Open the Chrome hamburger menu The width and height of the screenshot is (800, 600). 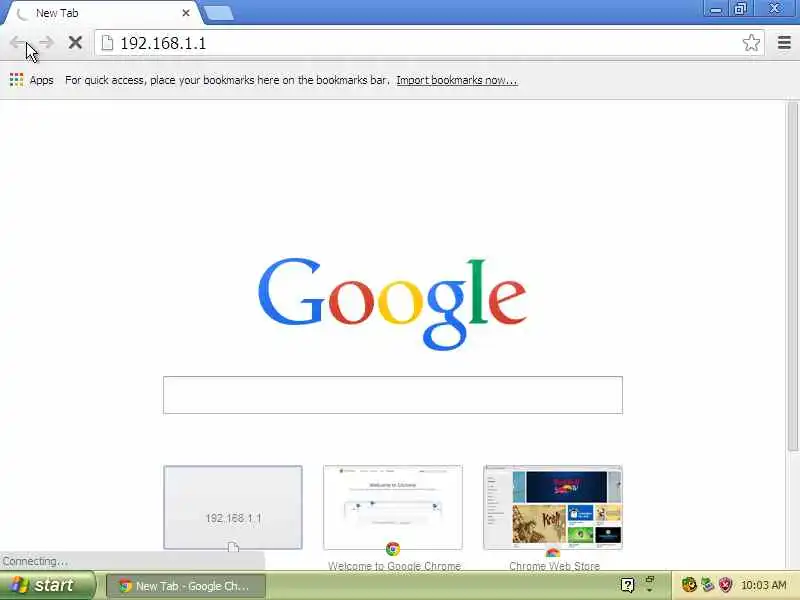[x=784, y=43]
